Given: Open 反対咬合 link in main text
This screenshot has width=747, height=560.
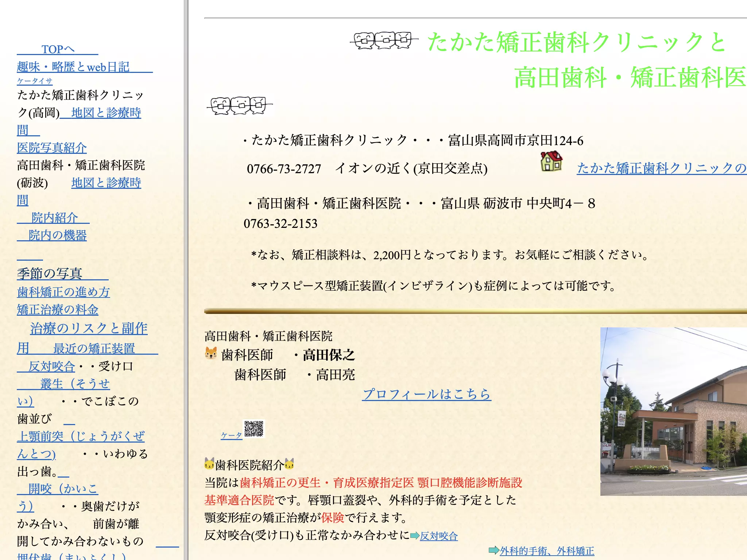Looking at the screenshot, I should (x=439, y=536).
